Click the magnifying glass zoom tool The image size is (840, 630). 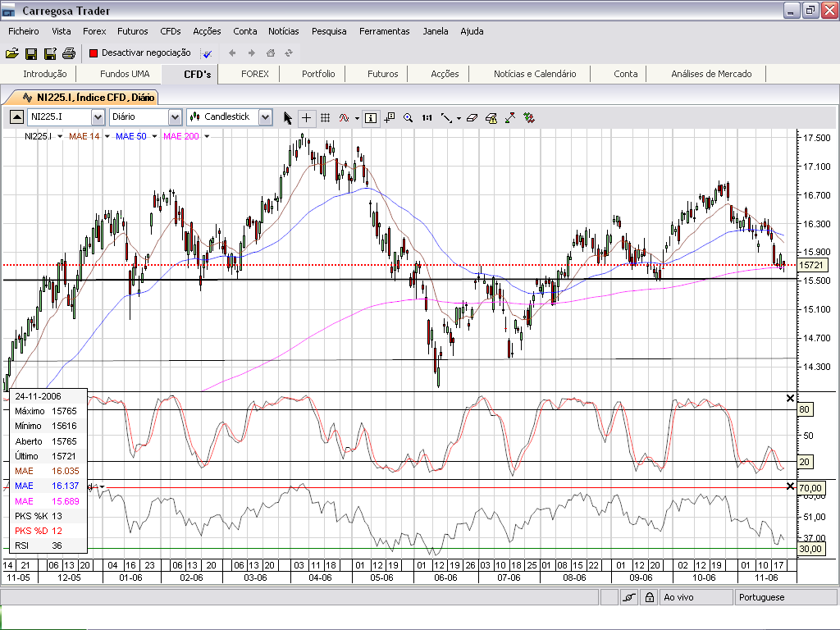tap(409, 117)
